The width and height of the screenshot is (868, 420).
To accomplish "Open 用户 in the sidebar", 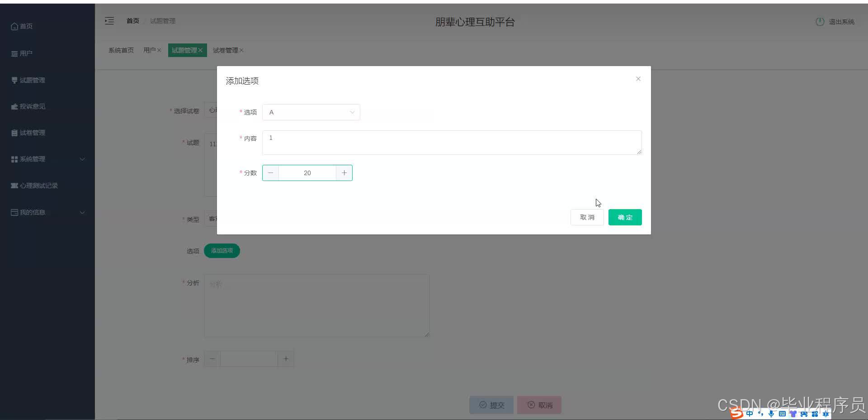I will click(x=22, y=53).
